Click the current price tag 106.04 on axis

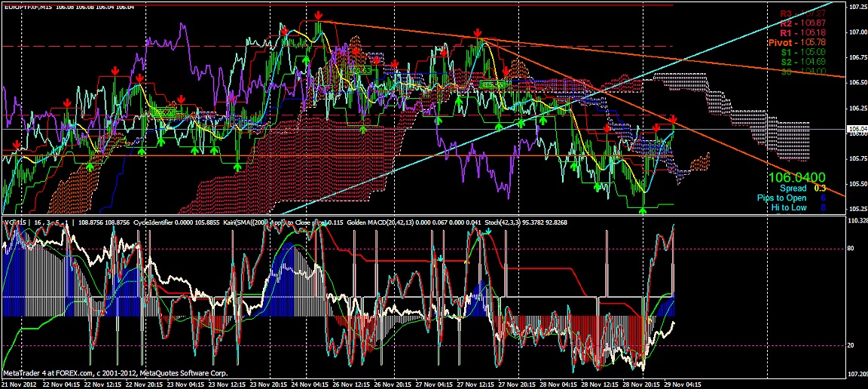(857, 129)
